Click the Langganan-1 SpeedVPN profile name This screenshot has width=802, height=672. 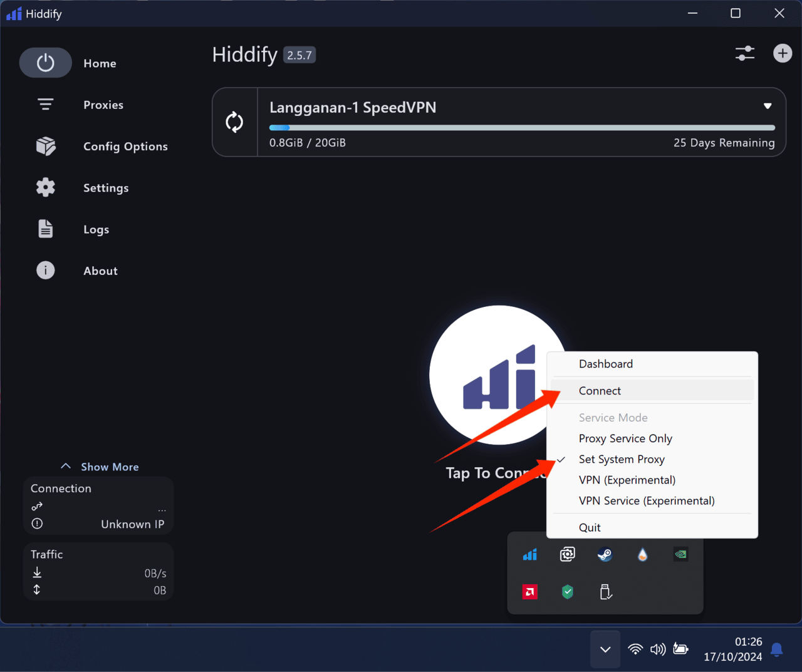(x=353, y=108)
